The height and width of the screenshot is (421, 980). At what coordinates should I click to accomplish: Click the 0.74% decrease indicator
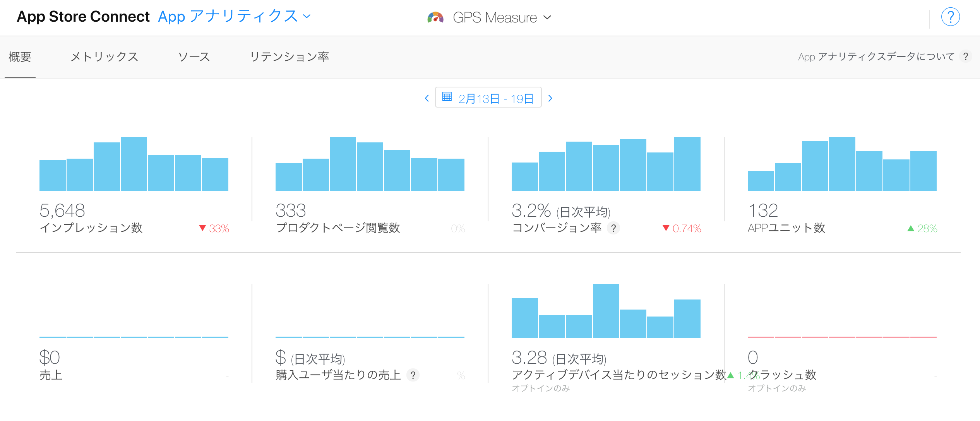pyautogui.click(x=682, y=229)
